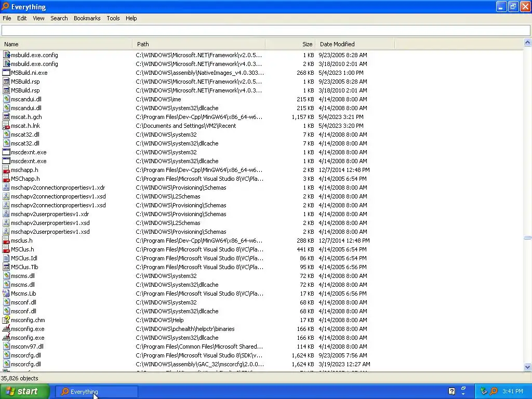532x399 pixels.
Task: Click the scrollbar down arrow
Action: pyautogui.click(x=527, y=367)
